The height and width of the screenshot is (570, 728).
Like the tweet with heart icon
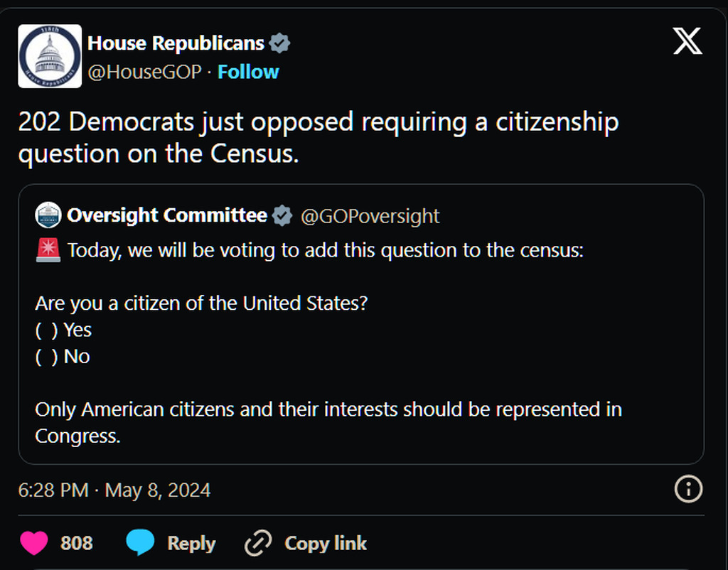(33, 544)
